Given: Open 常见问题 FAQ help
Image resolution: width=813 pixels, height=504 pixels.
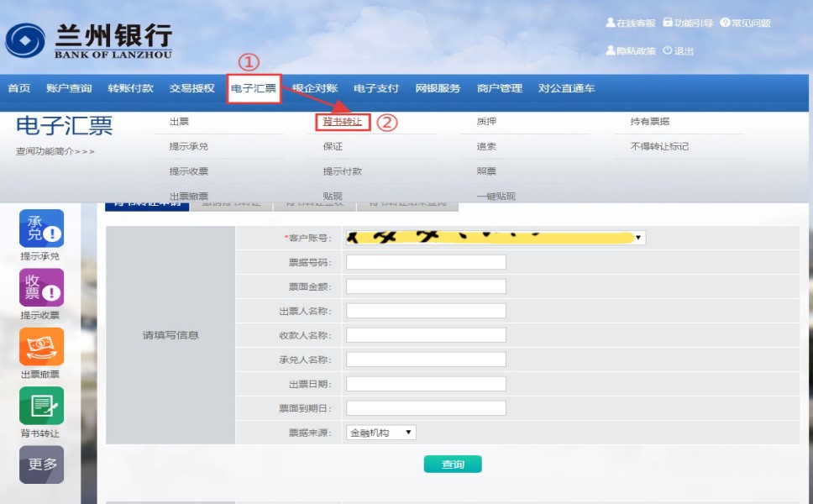Looking at the screenshot, I should (745, 24).
